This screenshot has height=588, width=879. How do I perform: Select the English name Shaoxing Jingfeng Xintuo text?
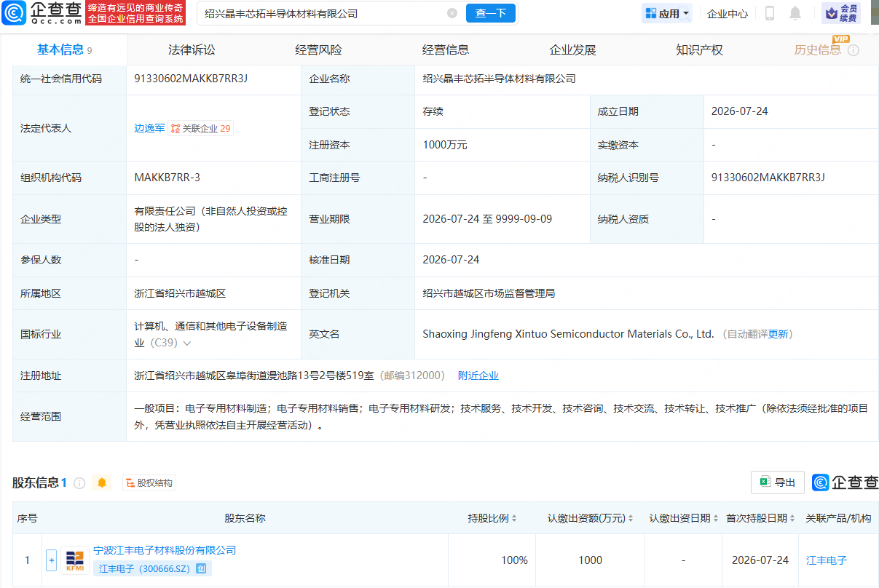568,334
